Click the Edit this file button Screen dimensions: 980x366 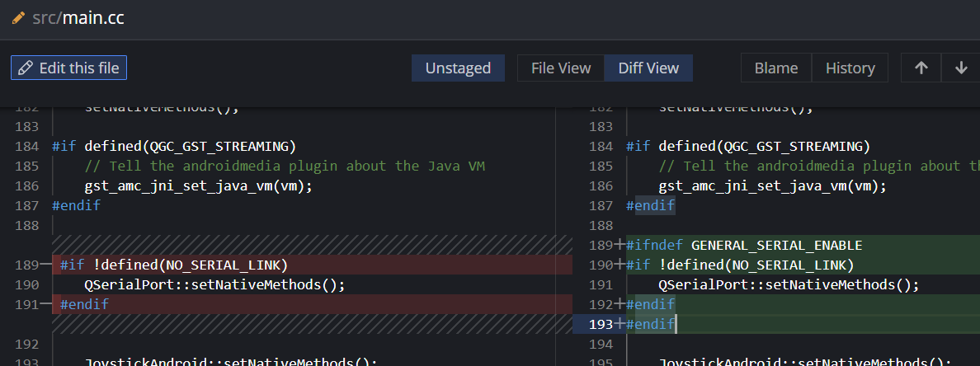[68, 68]
